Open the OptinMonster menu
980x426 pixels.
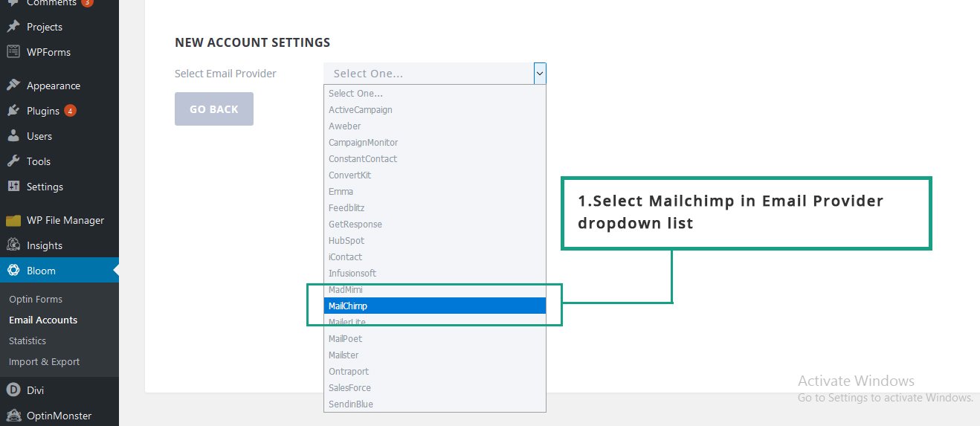click(x=59, y=415)
